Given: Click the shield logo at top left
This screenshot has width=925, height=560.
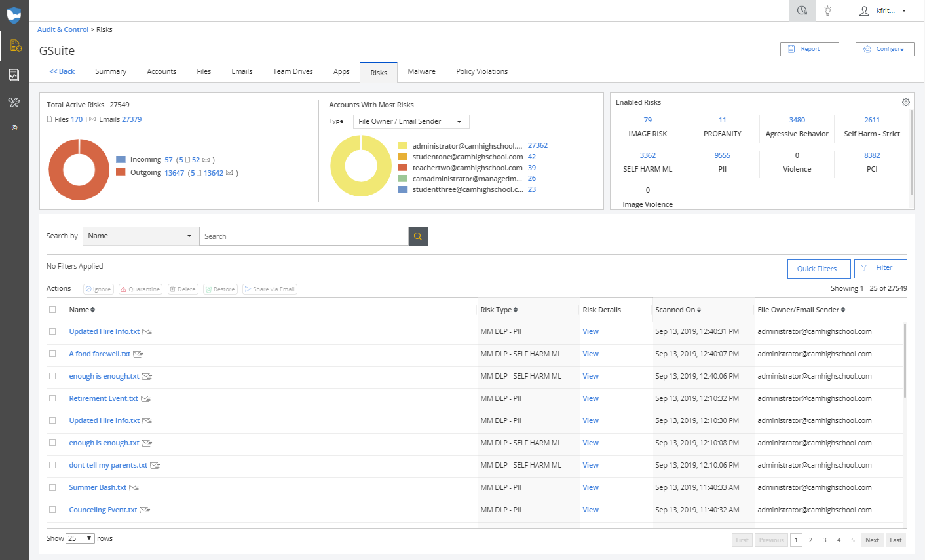Looking at the screenshot, I should click(x=14, y=14).
